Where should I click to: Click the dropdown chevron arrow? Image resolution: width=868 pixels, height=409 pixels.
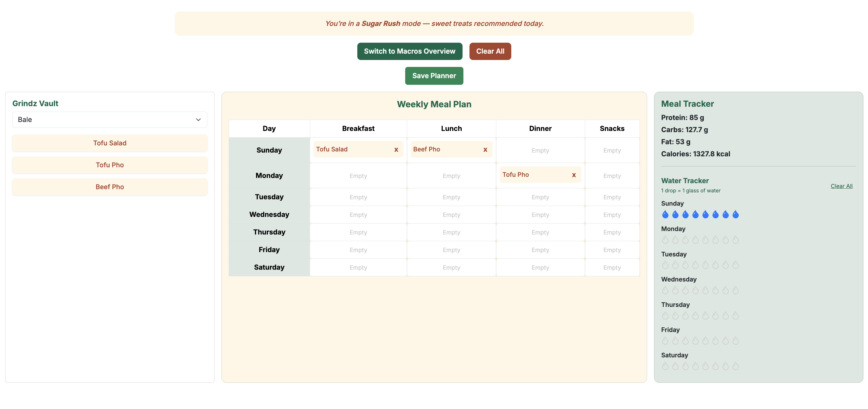click(198, 120)
